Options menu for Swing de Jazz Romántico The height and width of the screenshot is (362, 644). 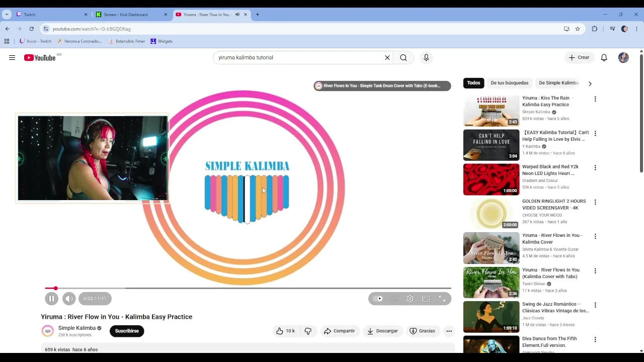tap(595, 305)
